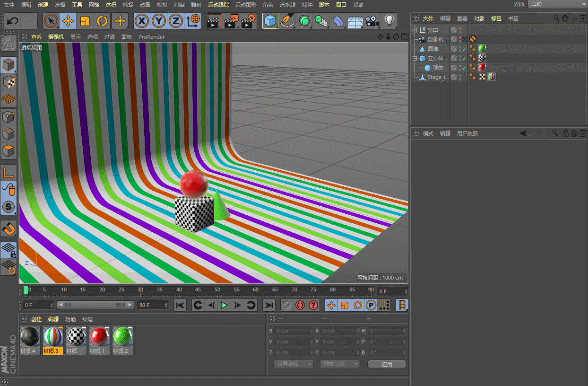
Task: Open the Edit Render Settings icon
Action: click(x=249, y=21)
